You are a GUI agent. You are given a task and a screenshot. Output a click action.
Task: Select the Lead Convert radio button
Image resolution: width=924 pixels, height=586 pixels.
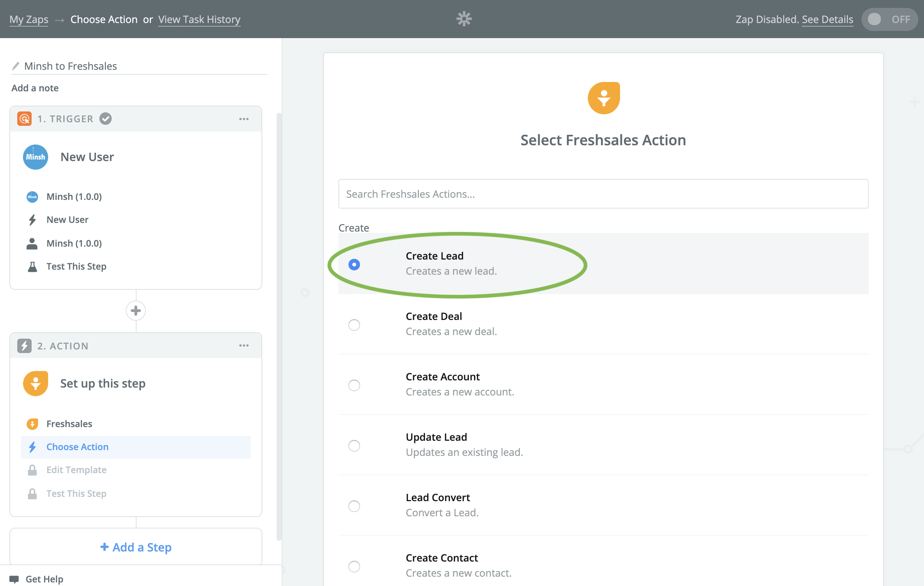click(354, 506)
